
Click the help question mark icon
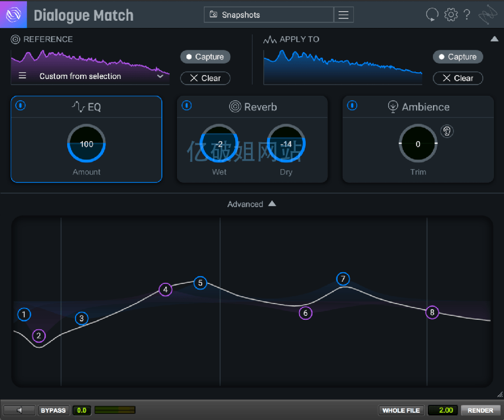coord(466,15)
